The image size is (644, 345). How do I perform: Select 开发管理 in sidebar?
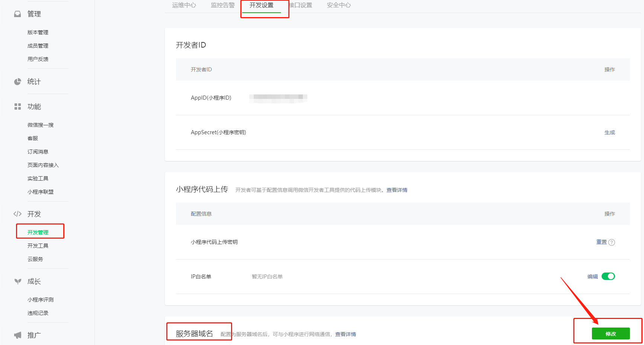click(x=38, y=232)
